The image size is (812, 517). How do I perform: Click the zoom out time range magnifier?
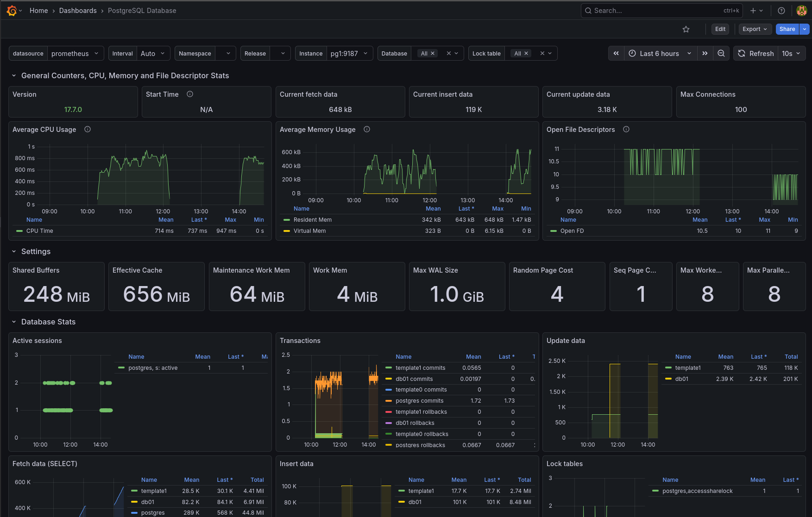point(721,53)
